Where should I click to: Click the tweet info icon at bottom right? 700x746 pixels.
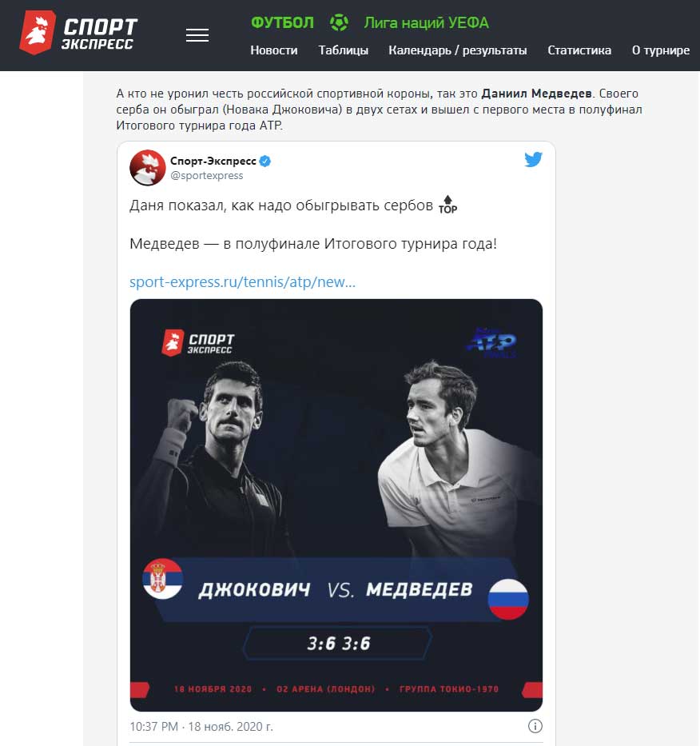(535, 726)
